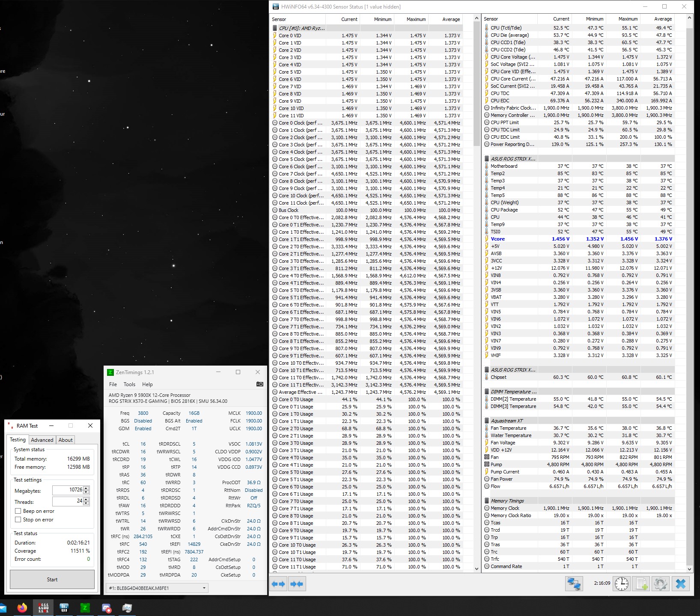Click the expand layout arrows button in HWiNFO
Screen dimensions: 700x616
[x=279, y=584]
